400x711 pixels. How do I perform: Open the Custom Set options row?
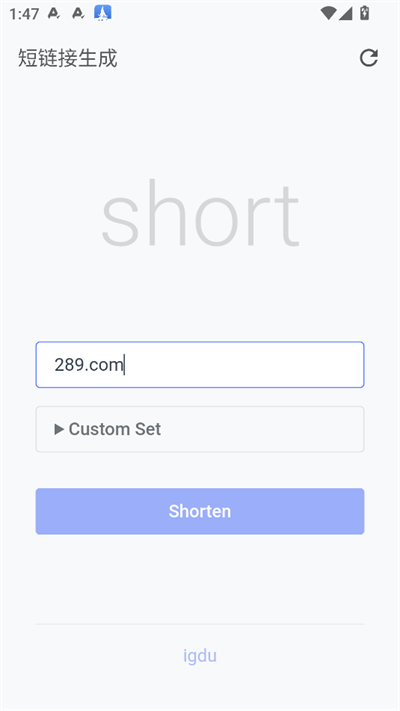pos(200,429)
